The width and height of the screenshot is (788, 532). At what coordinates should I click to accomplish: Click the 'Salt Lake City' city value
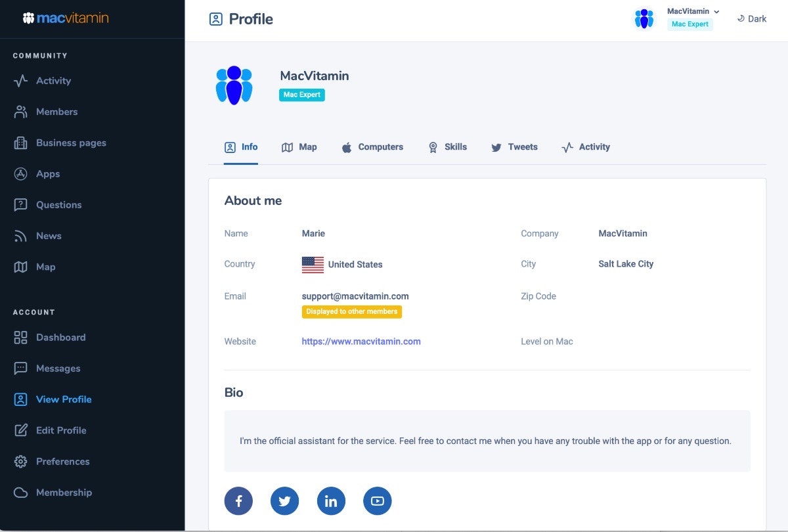click(x=626, y=264)
